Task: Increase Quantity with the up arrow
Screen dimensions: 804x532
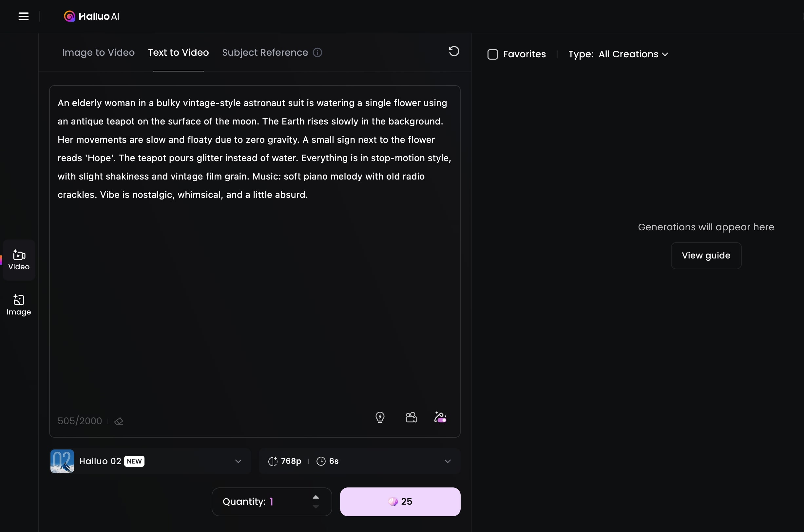Action: (316, 497)
